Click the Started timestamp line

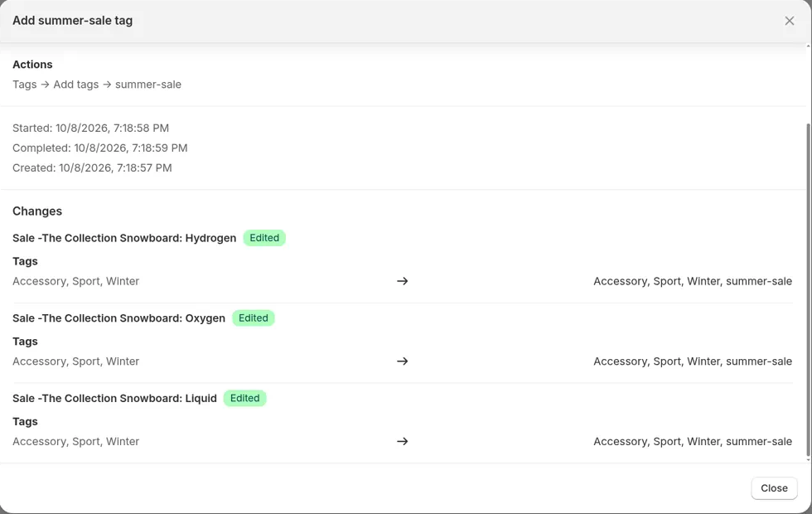[90, 128]
